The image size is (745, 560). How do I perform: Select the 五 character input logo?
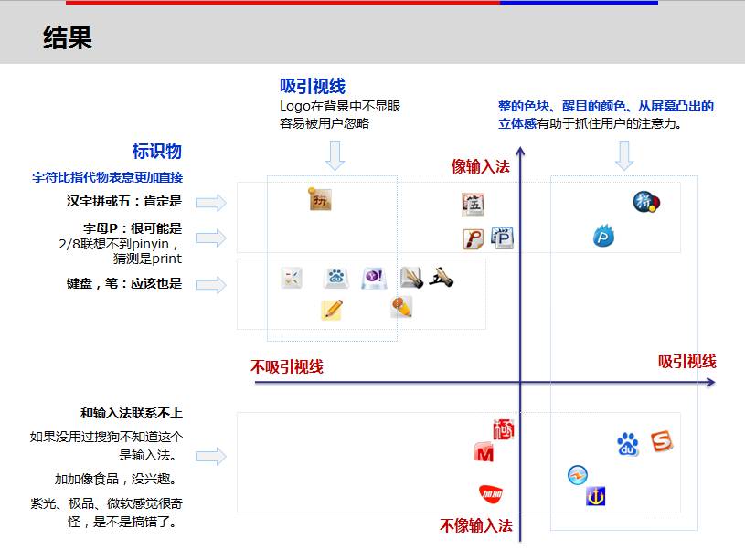(473, 205)
